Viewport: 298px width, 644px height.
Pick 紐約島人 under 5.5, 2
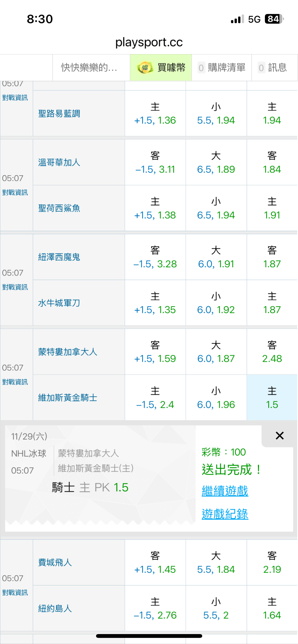tap(216, 608)
